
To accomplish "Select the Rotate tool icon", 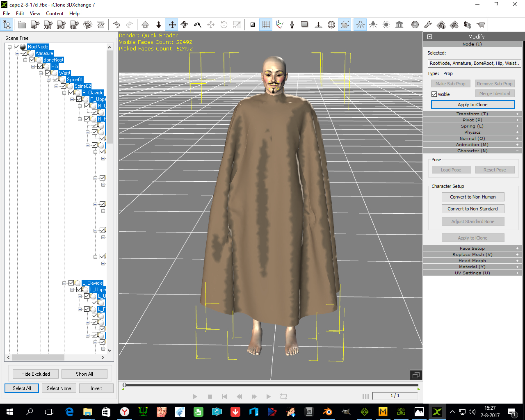I will tap(185, 25).
